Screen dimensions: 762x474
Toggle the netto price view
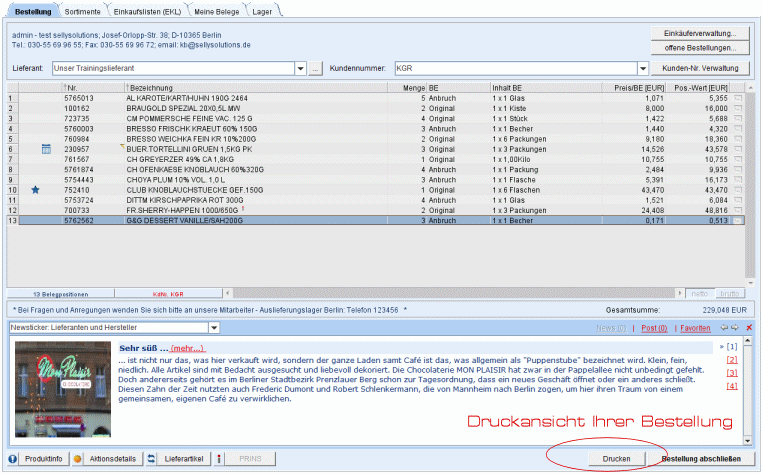click(700, 295)
